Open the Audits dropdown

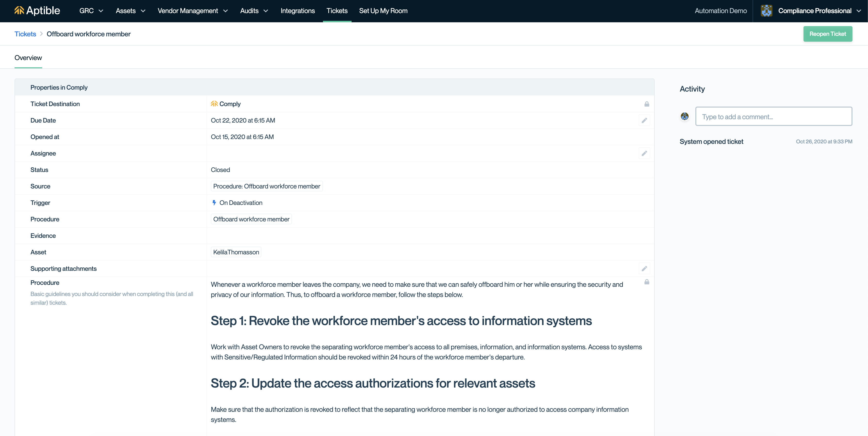[x=254, y=11]
